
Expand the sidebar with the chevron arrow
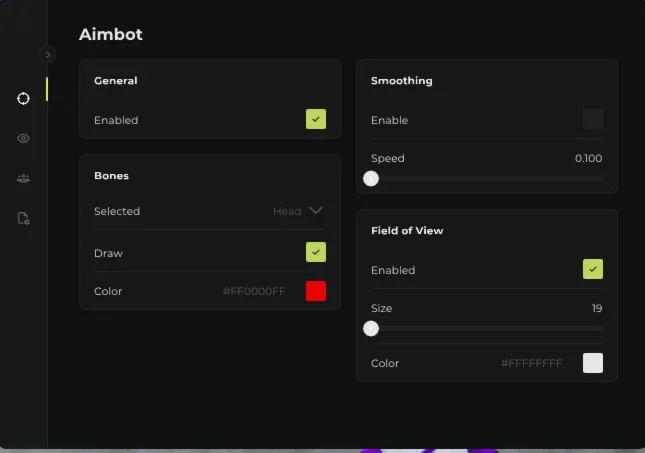point(48,55)
